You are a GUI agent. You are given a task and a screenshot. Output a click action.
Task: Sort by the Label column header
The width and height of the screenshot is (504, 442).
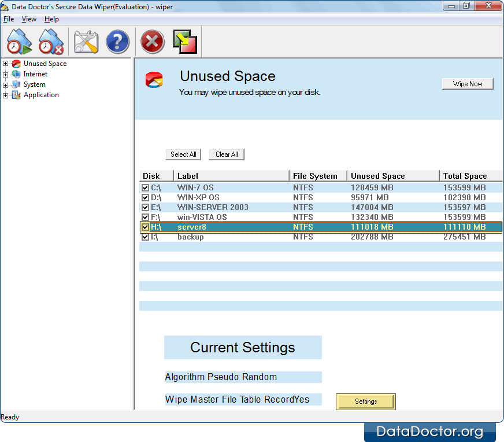231,176
